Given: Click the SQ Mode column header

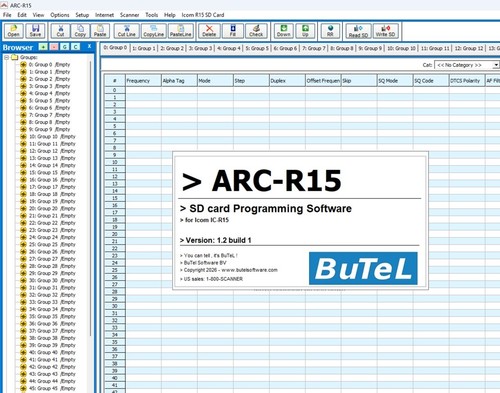Looking at the screenshot, I should pos(395,81).
